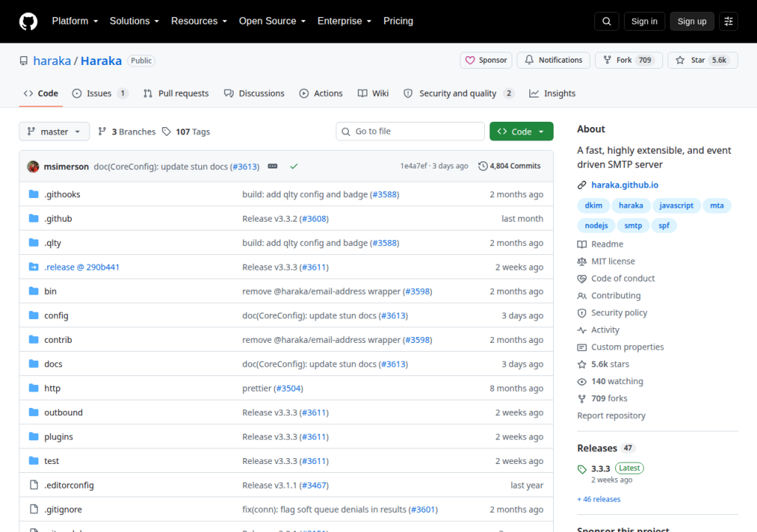Click the Sign in button

point(644,21)
